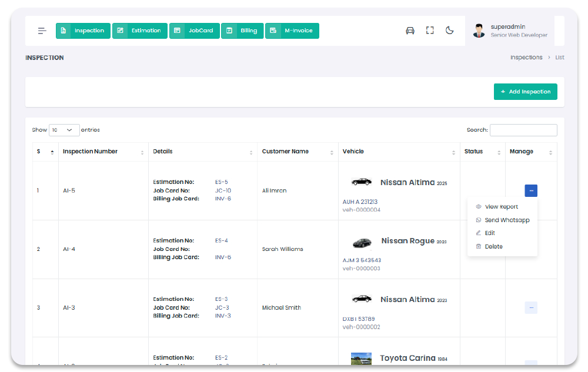Viewport: 588px width, 372px height.
Task: Open the Billing section
Action: (x=242, y=31)
